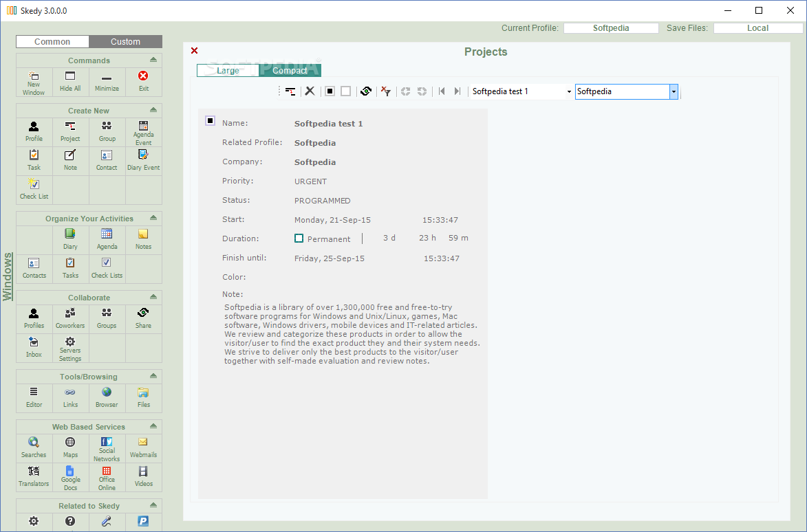Collapse the Tools/Browsing section
Screen dimensions: 807x532
tap(153, 376)
